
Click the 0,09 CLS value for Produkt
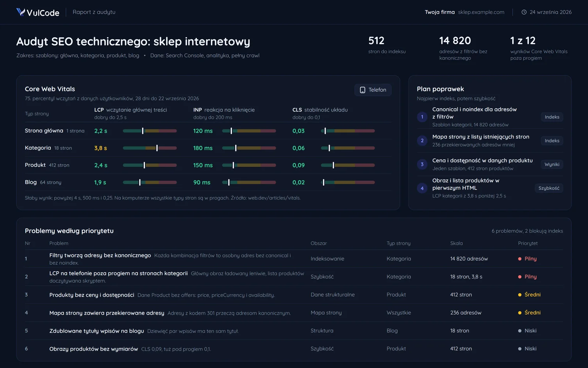tap(298, 165)
